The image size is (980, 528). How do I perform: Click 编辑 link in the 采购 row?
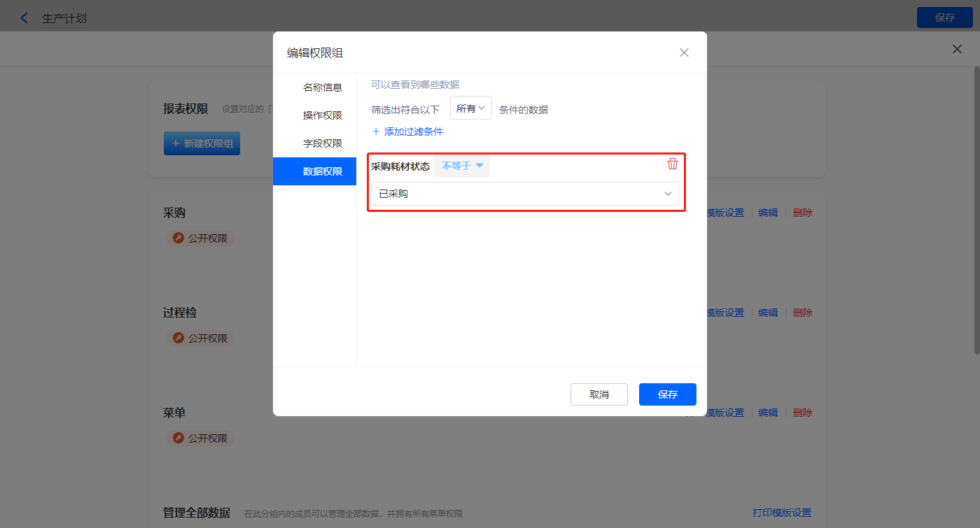click(768, 213)
